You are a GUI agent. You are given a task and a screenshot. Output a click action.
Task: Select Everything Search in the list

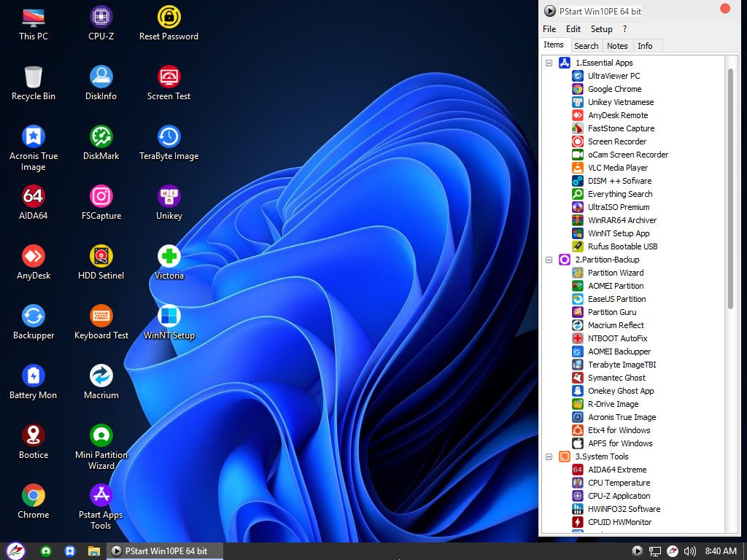(620, 194)
